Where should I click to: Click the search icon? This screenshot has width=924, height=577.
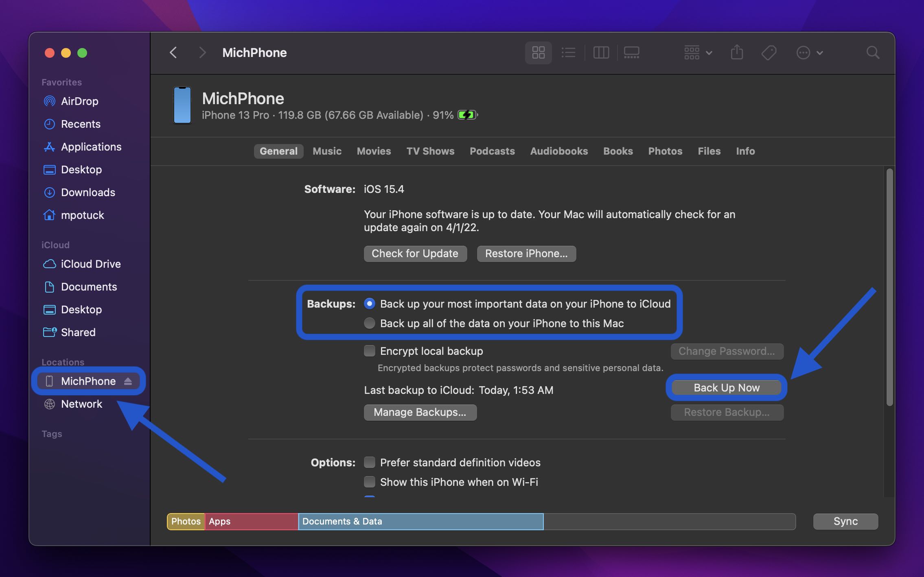(x=872, y=52)
